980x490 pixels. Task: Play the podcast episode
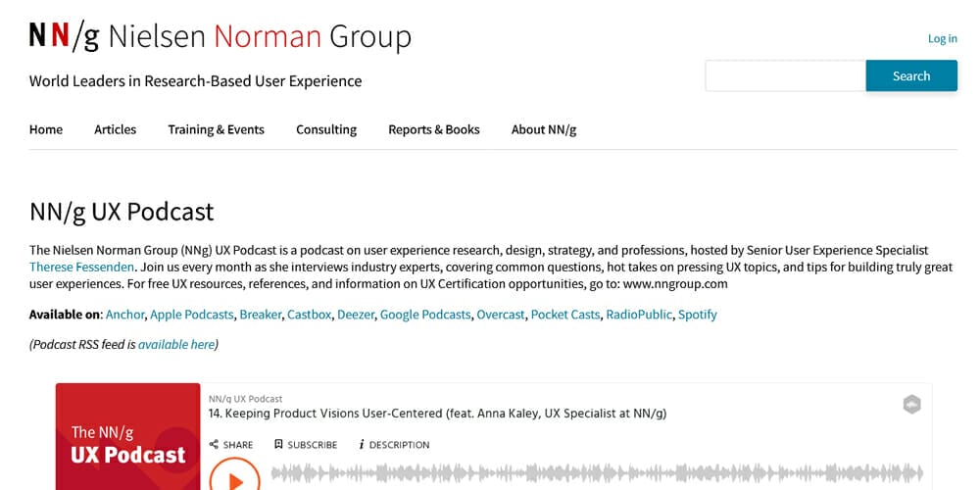pyautogui.click(x=234, y=479)
